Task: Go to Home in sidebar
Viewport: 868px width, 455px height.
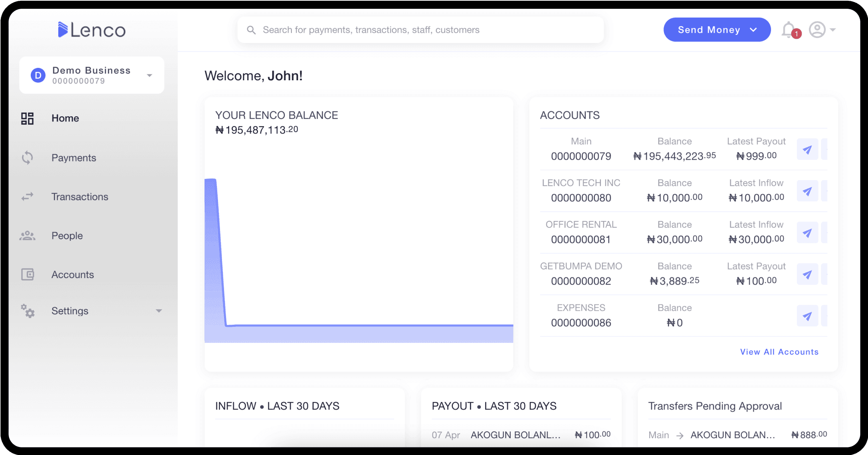Action: pyautogui.click(x=65, y=118)
